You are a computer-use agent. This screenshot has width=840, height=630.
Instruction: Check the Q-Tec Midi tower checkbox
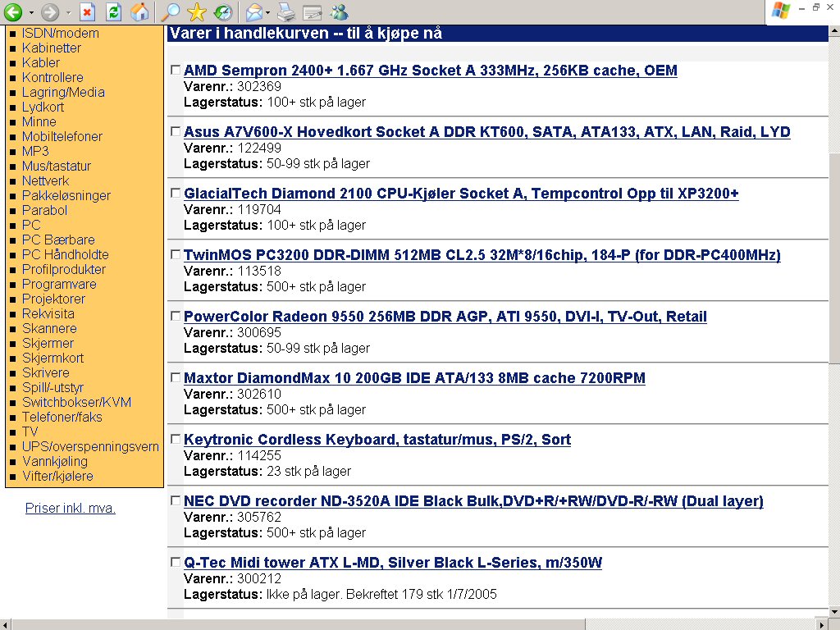pyautogui.click(x=176, y=562)
